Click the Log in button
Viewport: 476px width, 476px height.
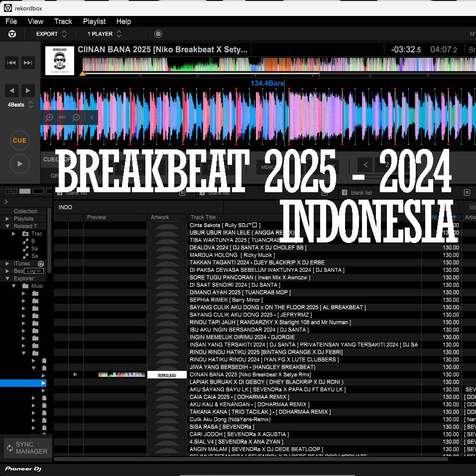point(34,271)
